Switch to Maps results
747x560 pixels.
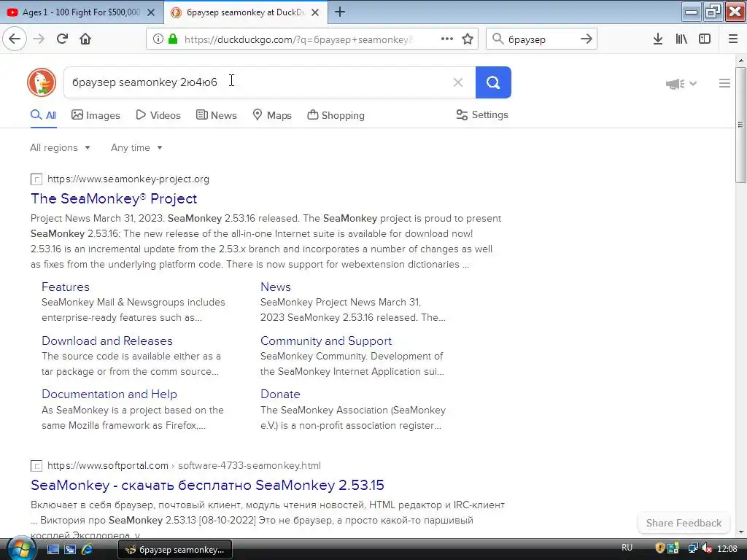[272, 115]
